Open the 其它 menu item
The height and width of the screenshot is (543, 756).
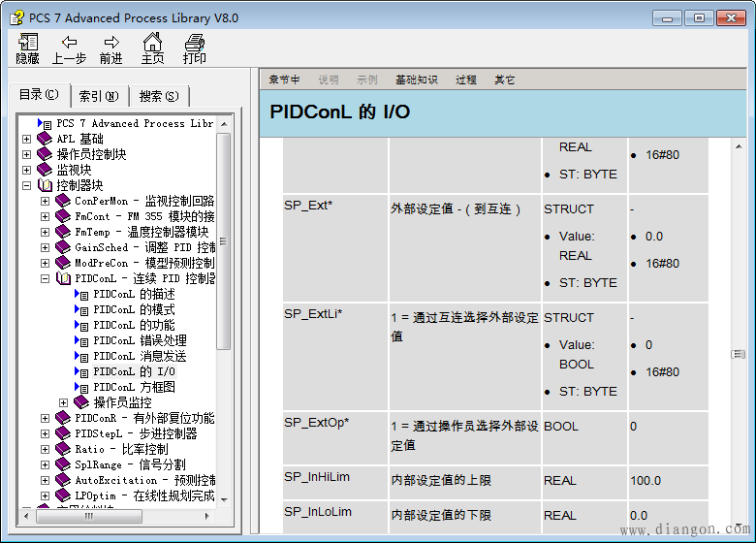point(505,80)
